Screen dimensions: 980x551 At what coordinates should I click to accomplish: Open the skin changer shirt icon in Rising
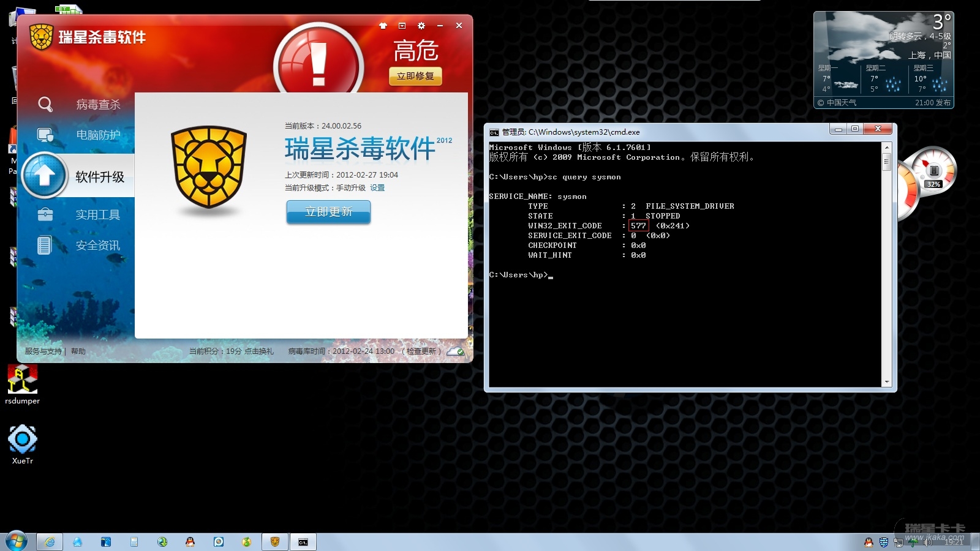[383, 26]
